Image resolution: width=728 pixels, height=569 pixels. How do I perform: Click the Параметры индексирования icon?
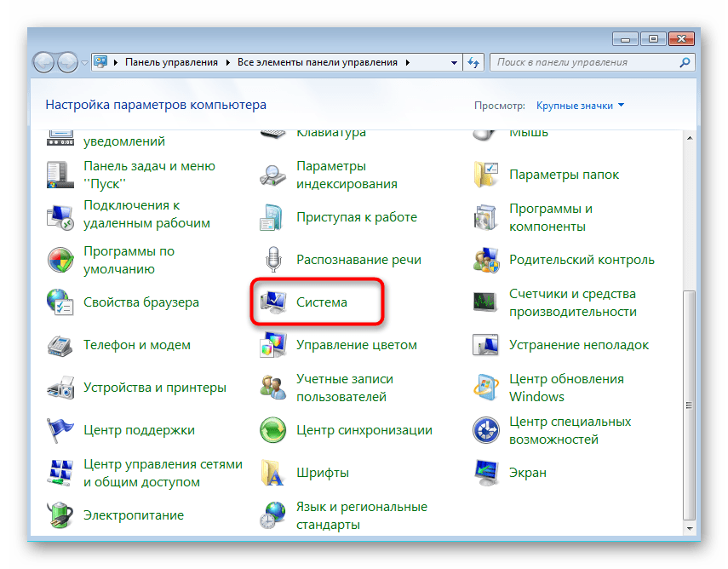[273, 175]
